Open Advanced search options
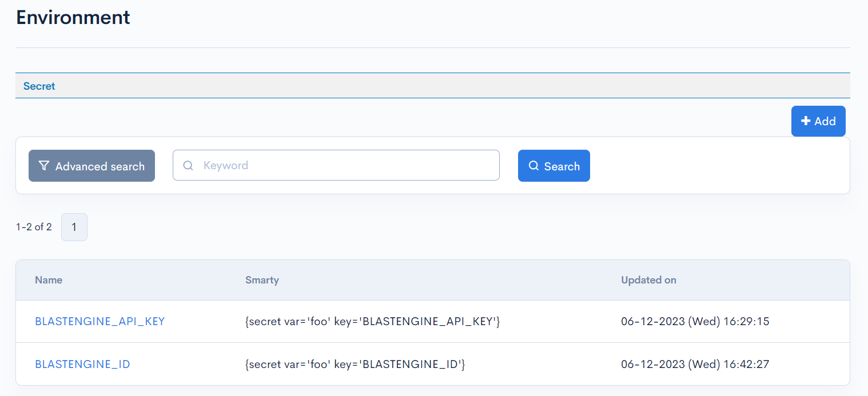Image resolution: width=868 pixels, height=396 pixels. (91, 166)
